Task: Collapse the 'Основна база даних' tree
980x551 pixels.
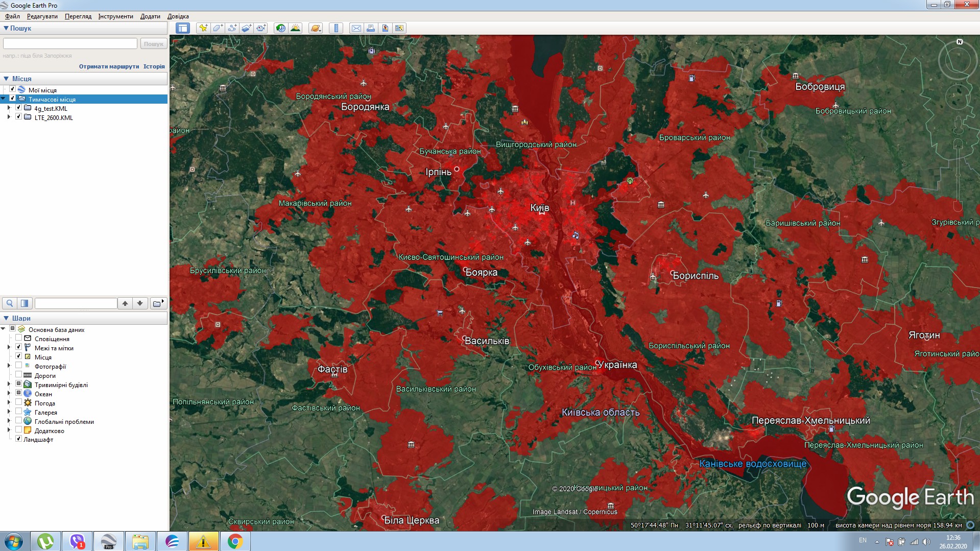Action: (4, 329)
